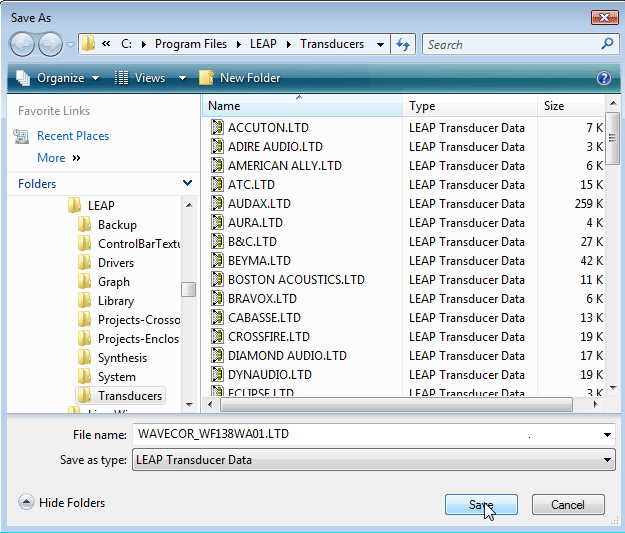Click the Recent Places icon

click(21, 136)
